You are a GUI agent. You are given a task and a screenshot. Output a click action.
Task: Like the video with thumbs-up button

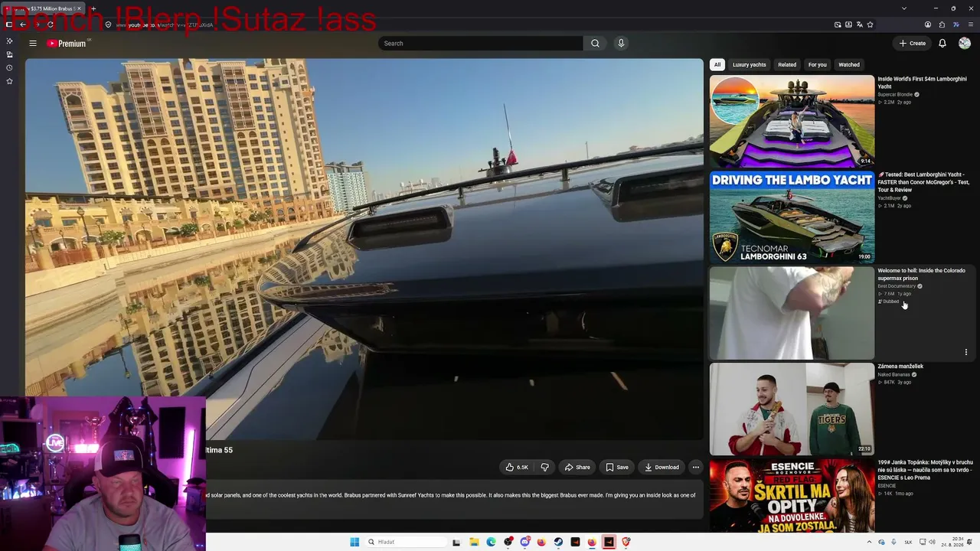(517, 468)
